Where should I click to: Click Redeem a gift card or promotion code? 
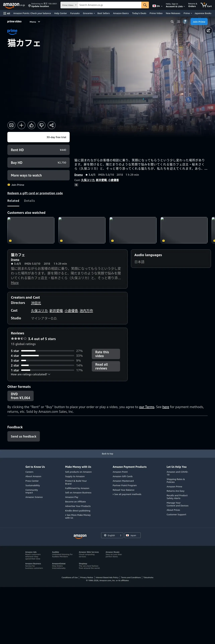(35, 193)
